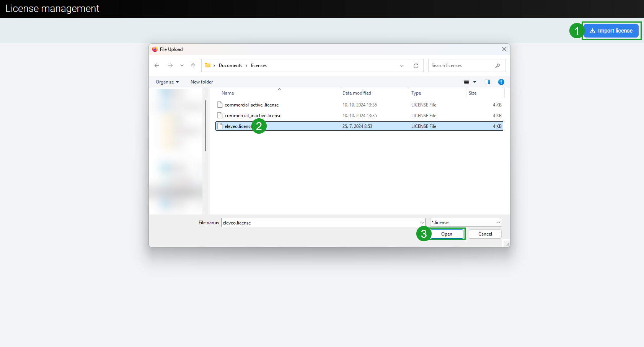Refresh the licenses folder listing
The height and width of the screenshot is (347, 644).
point(416,66)
